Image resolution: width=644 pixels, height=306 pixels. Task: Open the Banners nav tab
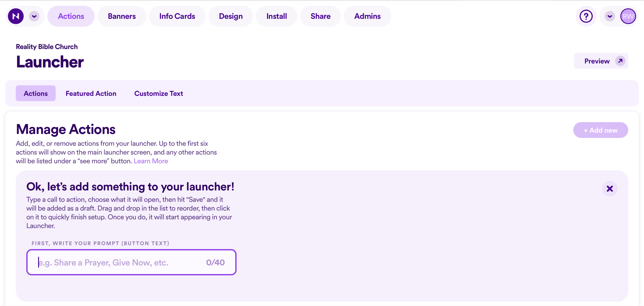[x=122, y=16]
